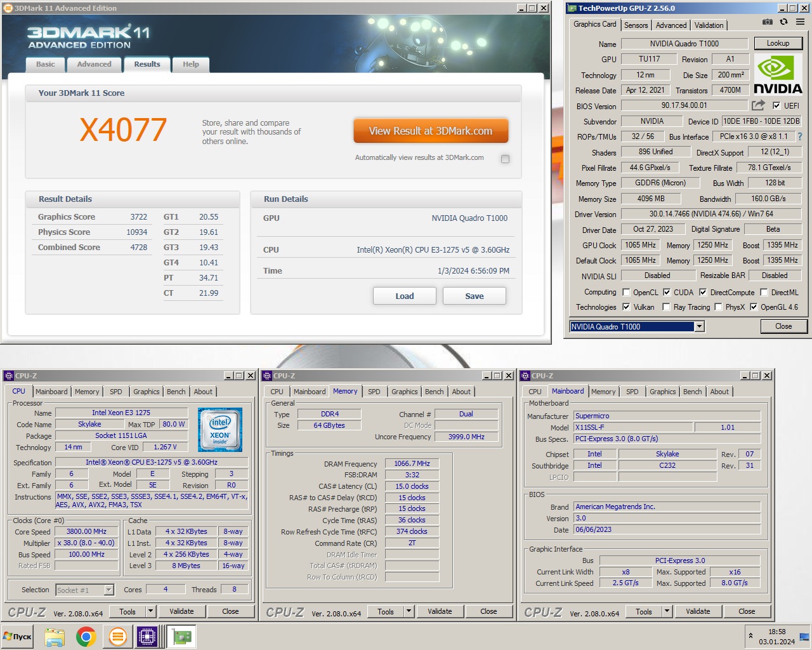The image size is (812, 650).
Task: Click title bar icon of CPU-Z Mainboard window
Action: 526,376
